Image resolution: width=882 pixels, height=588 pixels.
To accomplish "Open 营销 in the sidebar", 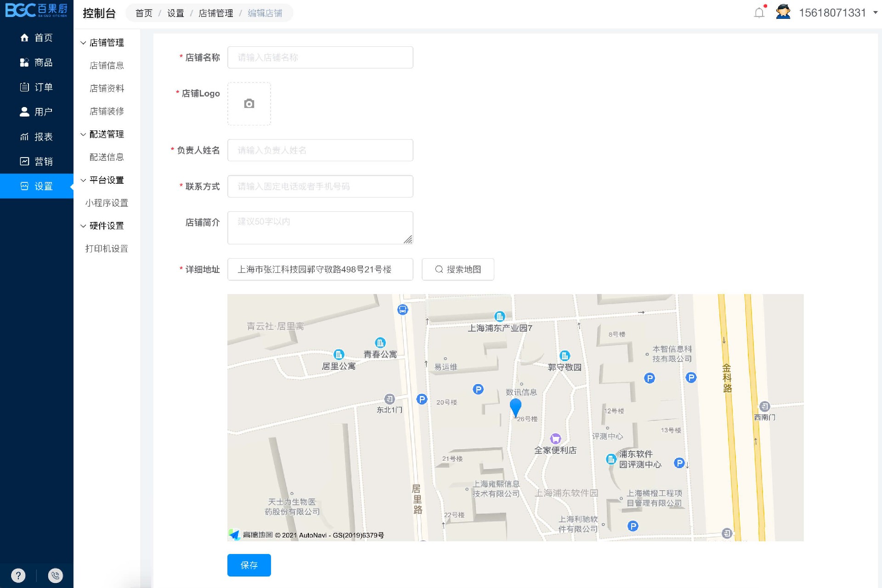I will tap(37, 162).
